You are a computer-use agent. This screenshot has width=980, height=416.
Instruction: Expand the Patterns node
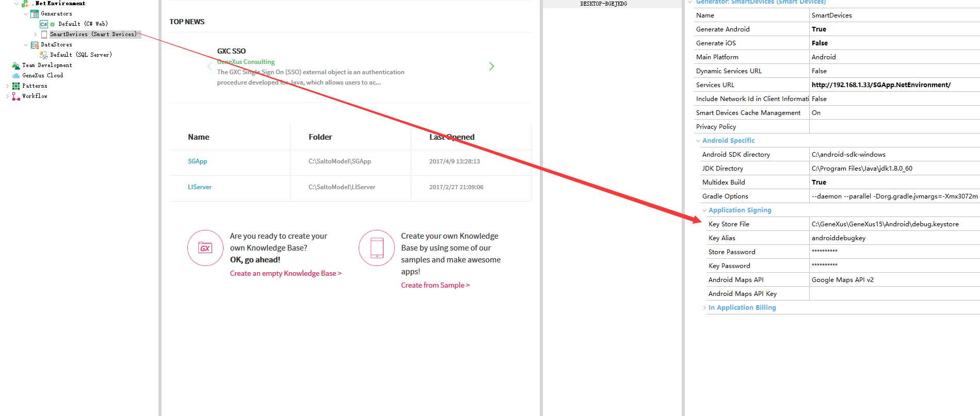[7, 86]
